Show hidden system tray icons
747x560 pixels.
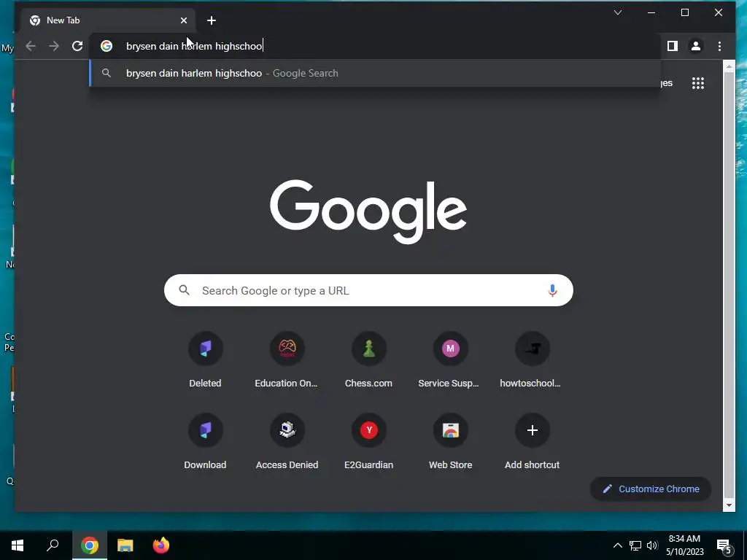coord(617,545)
